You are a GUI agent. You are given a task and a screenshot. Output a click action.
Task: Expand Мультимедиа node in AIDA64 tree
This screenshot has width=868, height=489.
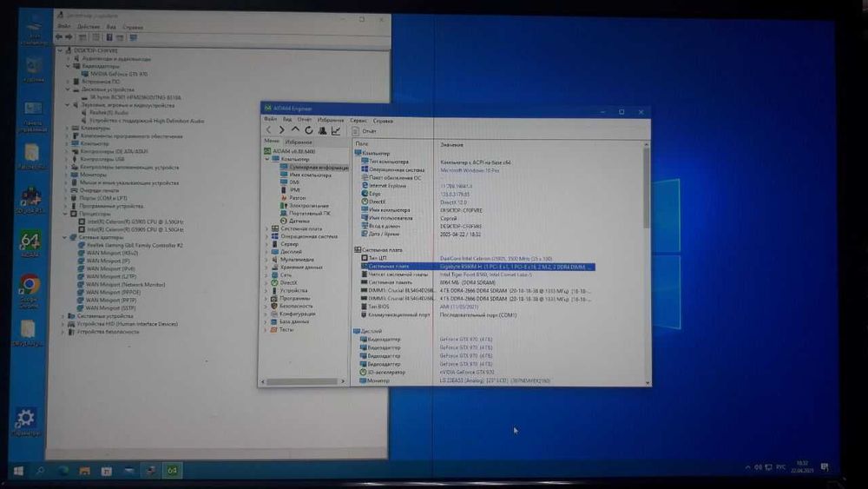tap(266, 260)
